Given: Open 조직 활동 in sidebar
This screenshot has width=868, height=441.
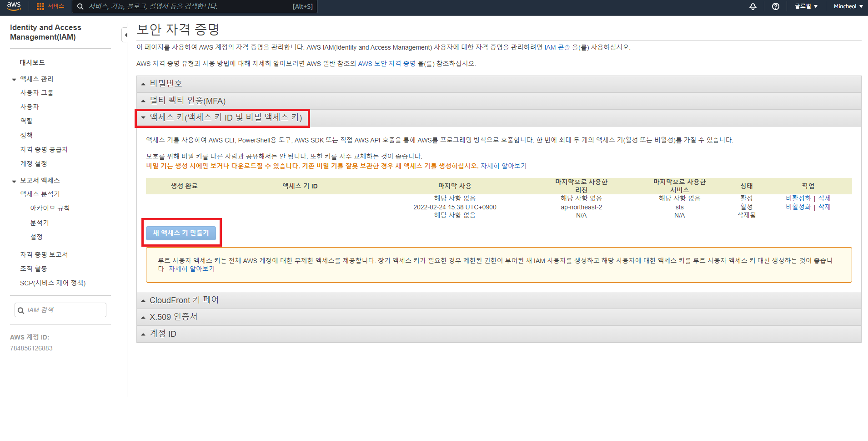Looking at the screenshot, I should click(x=34, y=269).
